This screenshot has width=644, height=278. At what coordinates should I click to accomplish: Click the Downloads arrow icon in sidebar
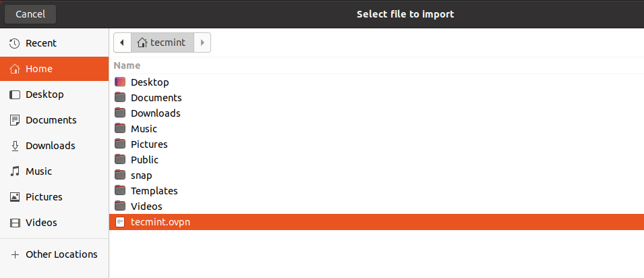click(14, 146)
